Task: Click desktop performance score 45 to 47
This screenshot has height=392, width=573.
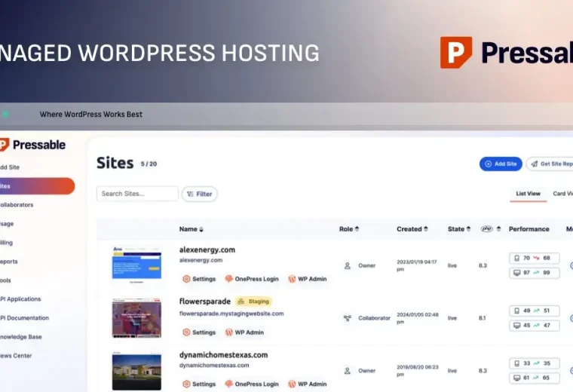Action: tap(535, 326)
